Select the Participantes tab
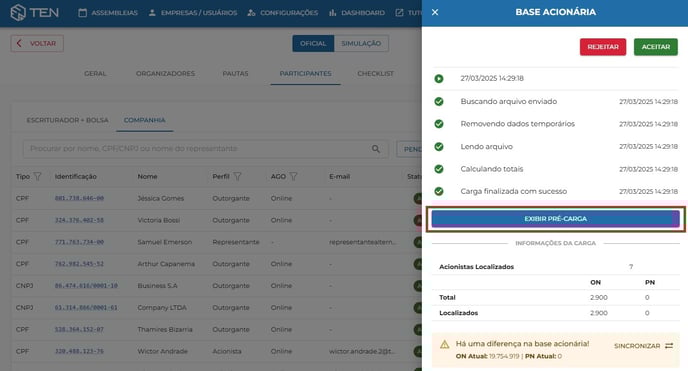 pyautogui.click(x=305, y=73)
